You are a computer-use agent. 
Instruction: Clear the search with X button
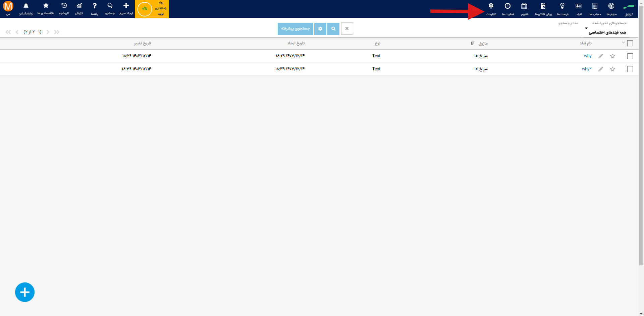pos(347,29)
